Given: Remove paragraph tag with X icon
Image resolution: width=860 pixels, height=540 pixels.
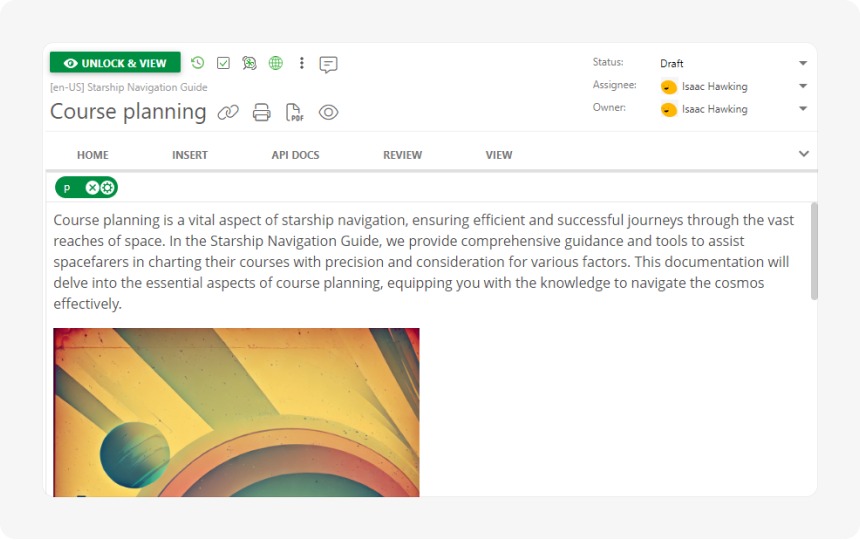Looking at the screenshot, I should point(92,187).
